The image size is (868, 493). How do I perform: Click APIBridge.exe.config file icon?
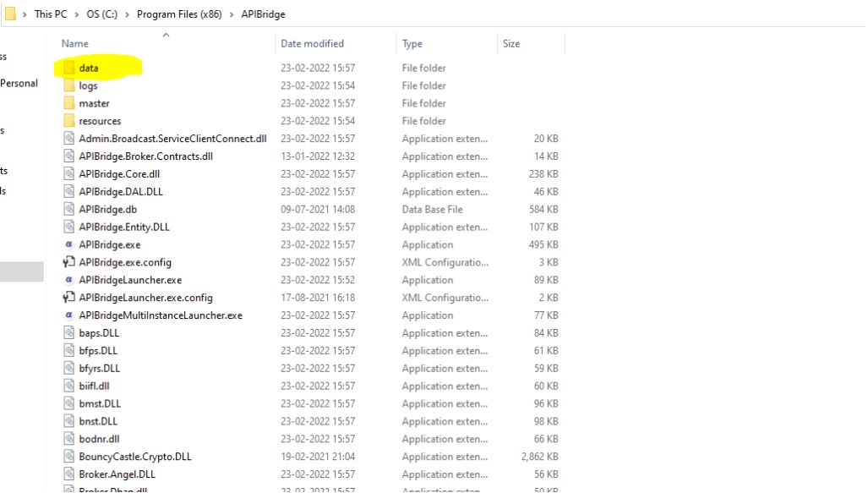68,262
